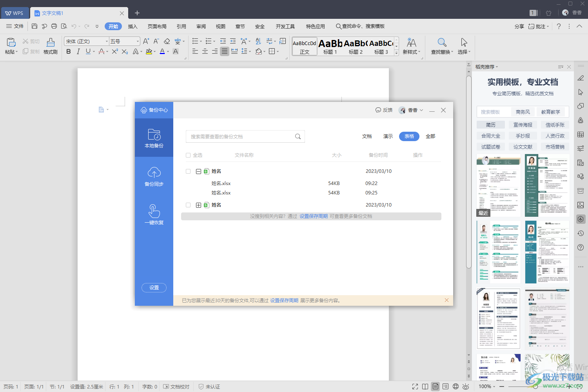Click the Clear Formatting eraser icon

pos(167,41)
